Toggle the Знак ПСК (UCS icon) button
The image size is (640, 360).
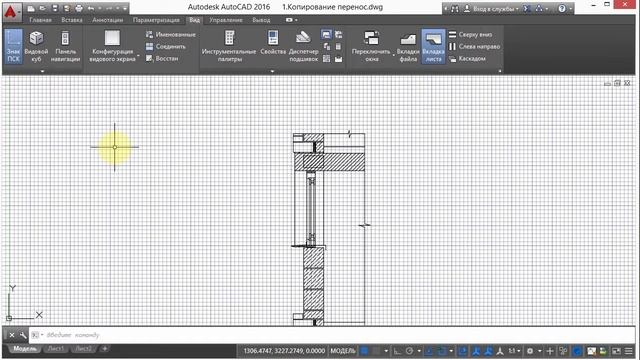tap(13, 46)
